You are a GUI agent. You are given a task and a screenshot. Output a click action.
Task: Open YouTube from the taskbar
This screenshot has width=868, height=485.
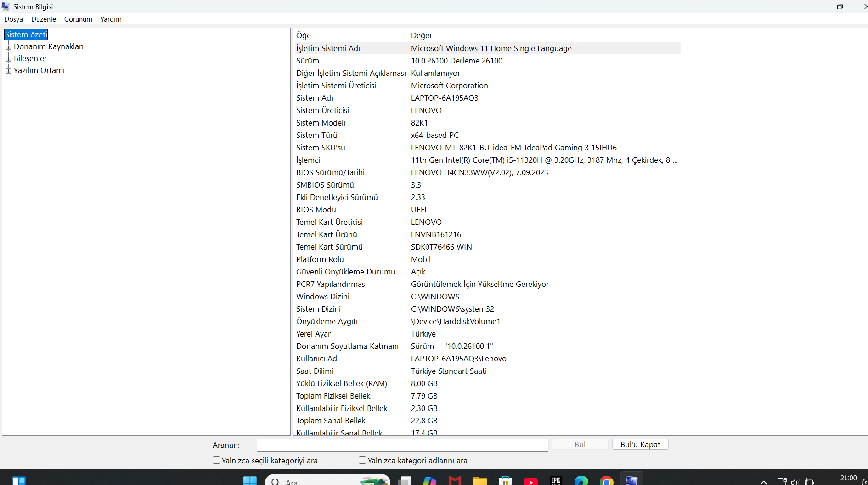coord(530,481)
